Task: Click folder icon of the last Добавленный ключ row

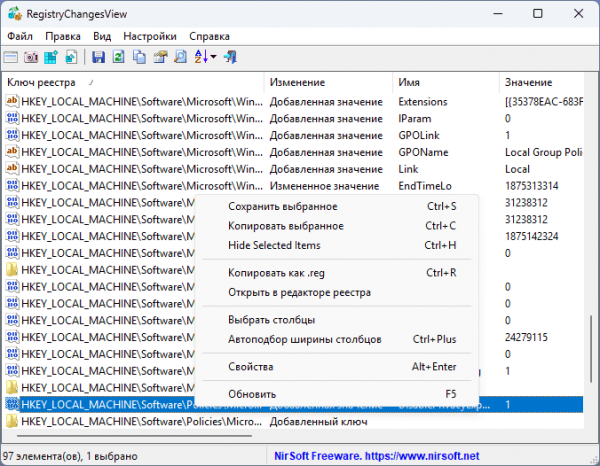Action: tap(12, 421)
